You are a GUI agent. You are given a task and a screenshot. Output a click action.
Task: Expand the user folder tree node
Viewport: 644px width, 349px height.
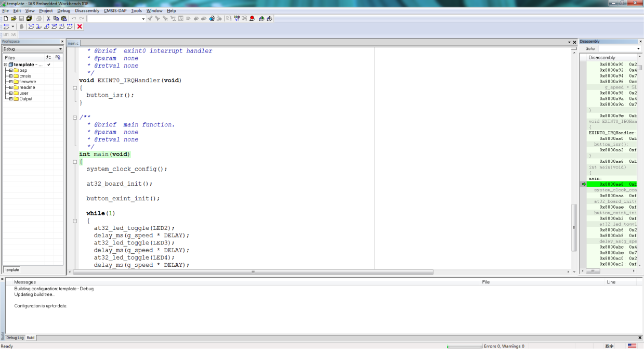point(10,93)
